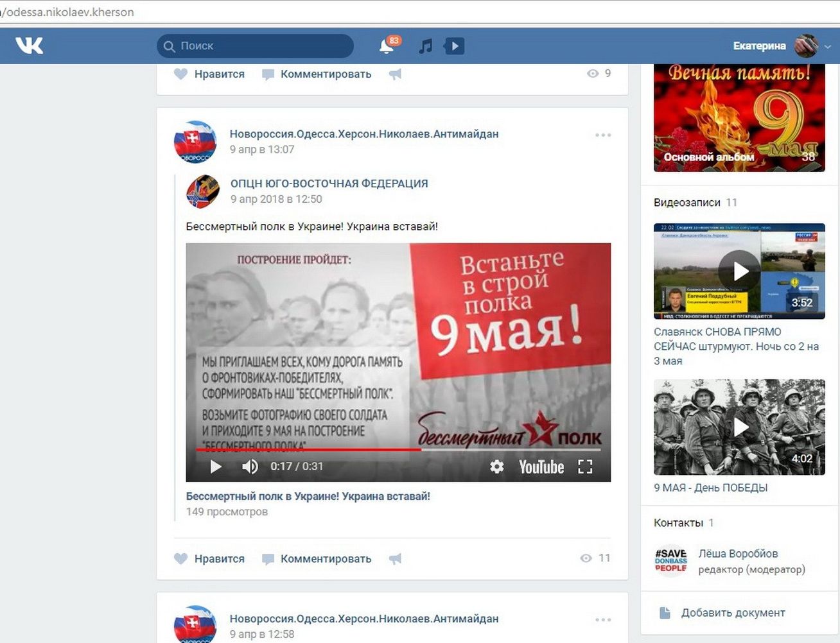Screen dimensions: 840x643
Task: Open ОПЦН ЮГО-ВОСТОЧНАЯ ФЕДЕРАЦИЯ source link
Action: [329, 184]
